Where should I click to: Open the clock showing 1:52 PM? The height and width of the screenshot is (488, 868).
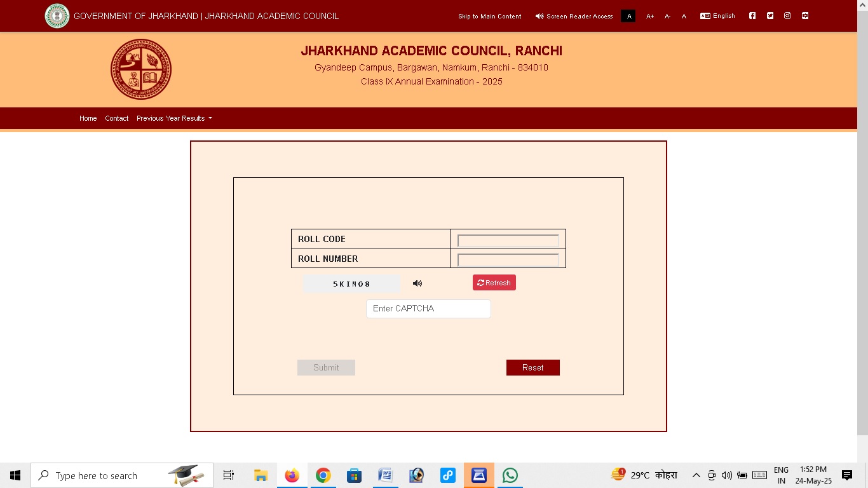coord(813,475)
